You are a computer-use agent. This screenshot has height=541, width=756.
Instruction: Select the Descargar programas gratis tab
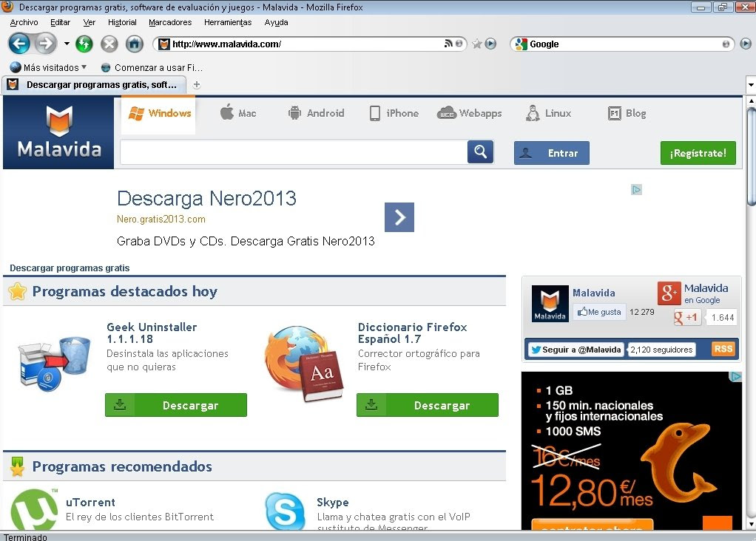[x=94, y=85]
